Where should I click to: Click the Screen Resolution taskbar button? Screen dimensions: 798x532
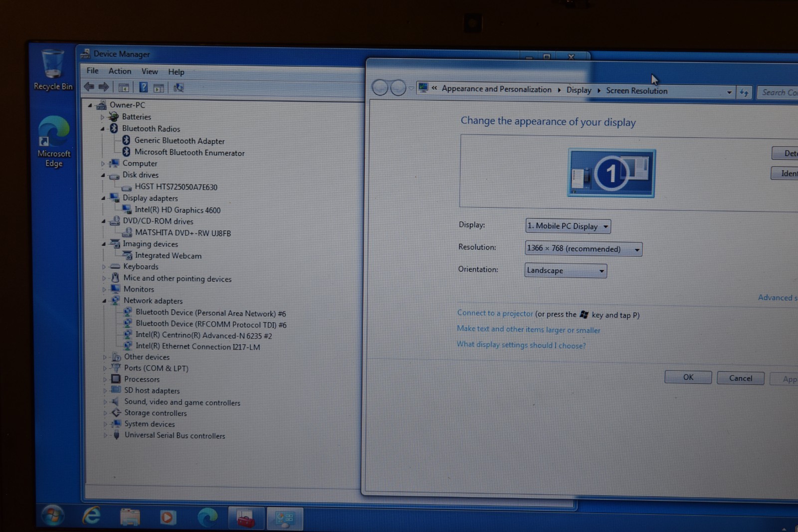(x=285, y=519)
